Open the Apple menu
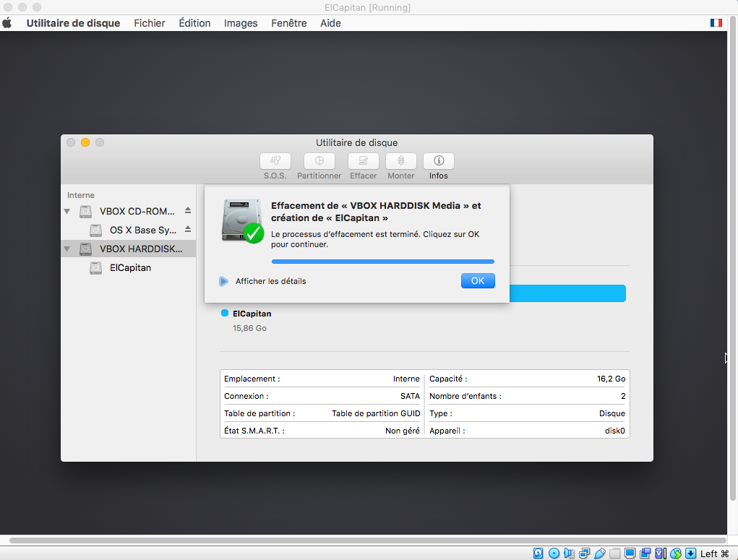This screenshot has height=560, width=738. (x=7, y=23)
